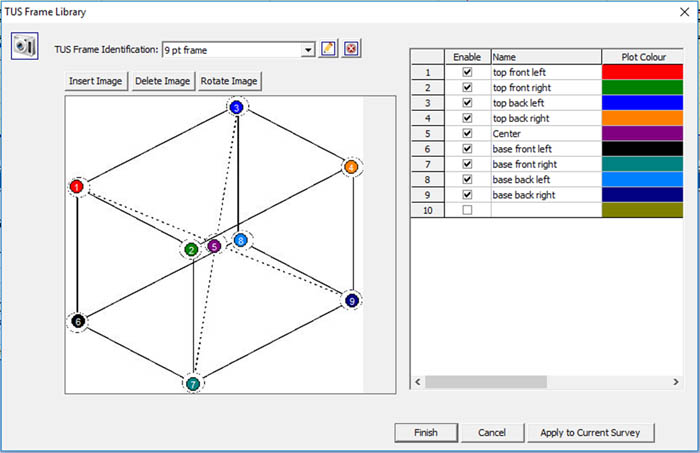Disable the 'top front left' sensor checkbox
This screenshot has width=700, height=453.
click(x=466, y=73)
